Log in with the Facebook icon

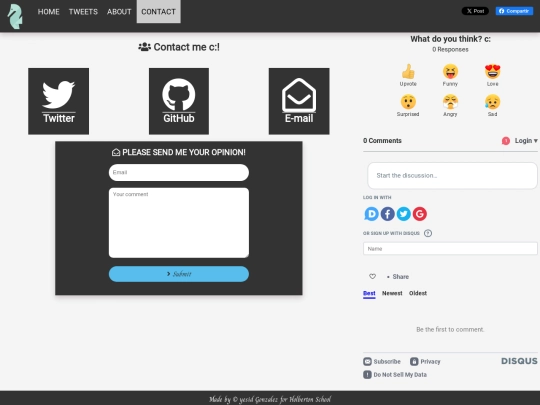[x=387, y=214]
